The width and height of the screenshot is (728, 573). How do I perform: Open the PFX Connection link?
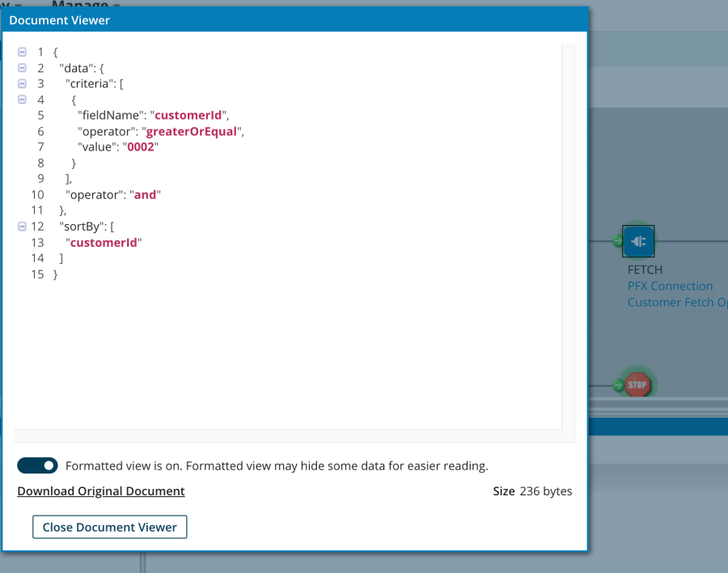pyautogui.click(x=670, y=286)
